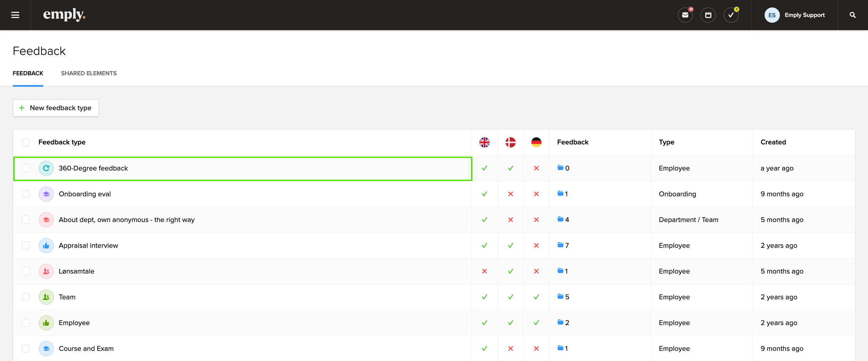Open the Emply Support user menu
868x361 pixels.
(x=794, y=15)
